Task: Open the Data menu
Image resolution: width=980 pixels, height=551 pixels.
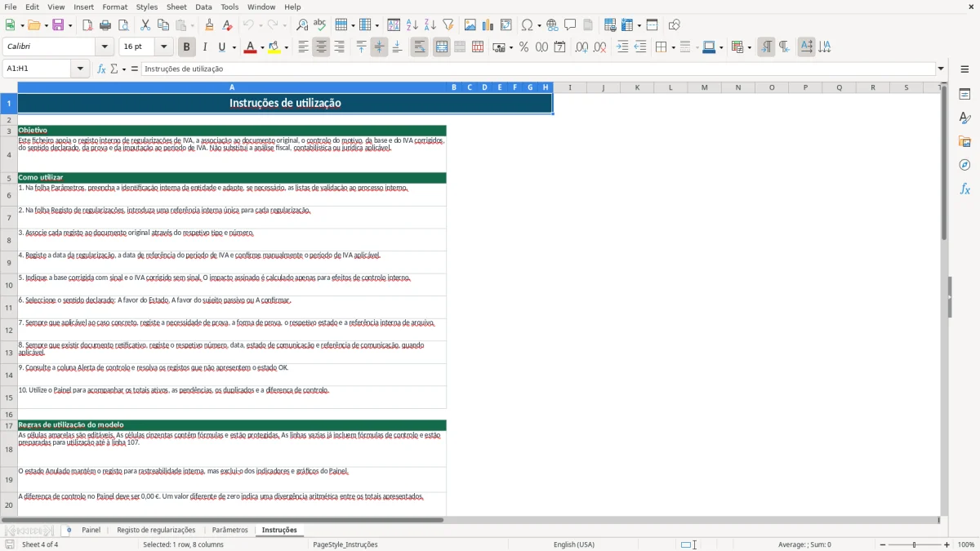Action: pos(203,7)
